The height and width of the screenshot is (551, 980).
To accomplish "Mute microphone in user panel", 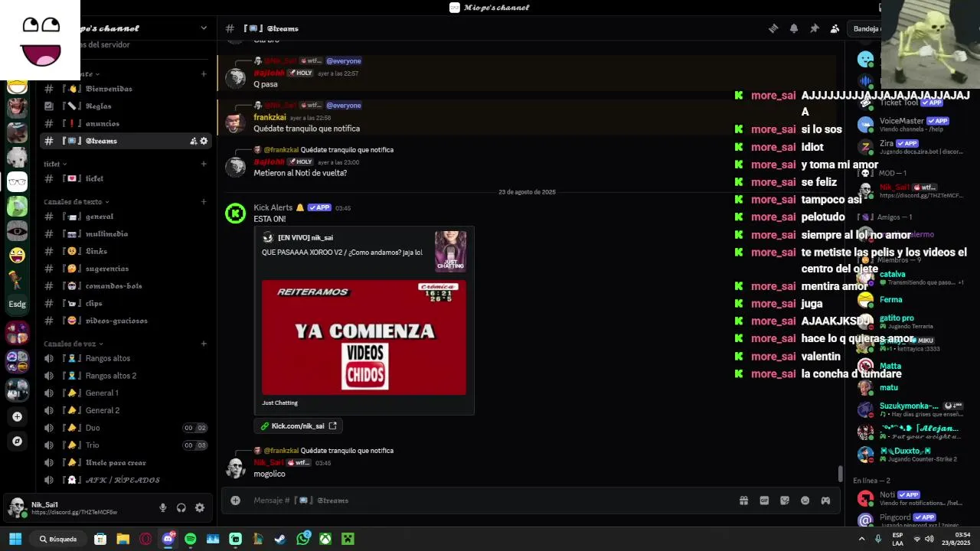I will tap(162, 507).
